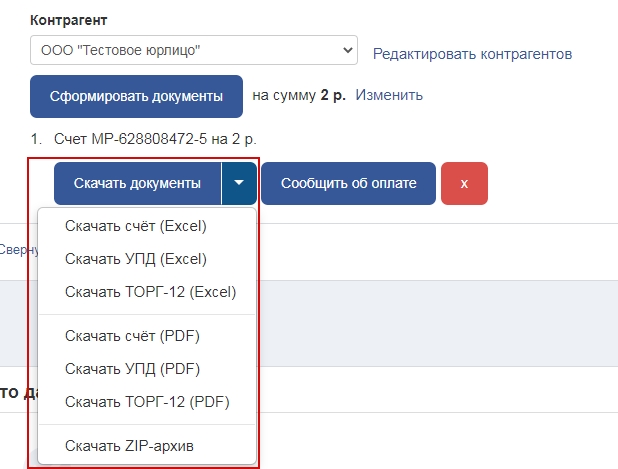Choose Скачать УПД (PDF) from the menu
This screenshot has height=469, width=618.
(x=147, y=369)
